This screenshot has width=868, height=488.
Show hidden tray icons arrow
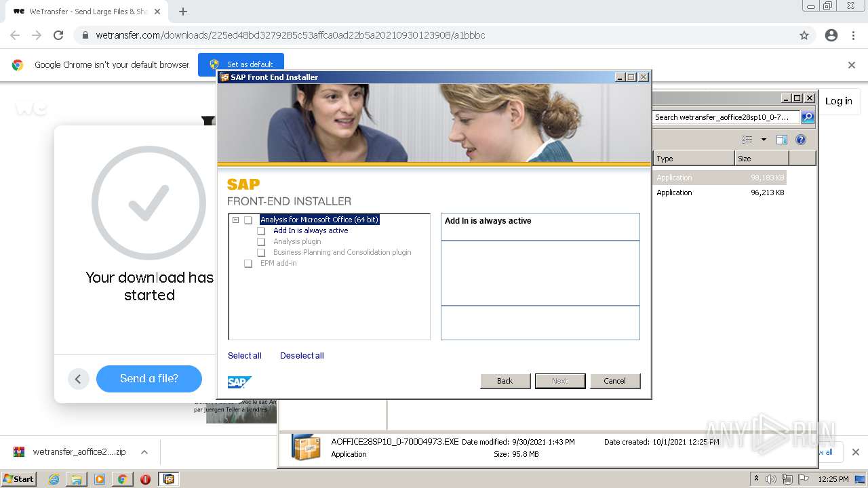pos(756,479)
